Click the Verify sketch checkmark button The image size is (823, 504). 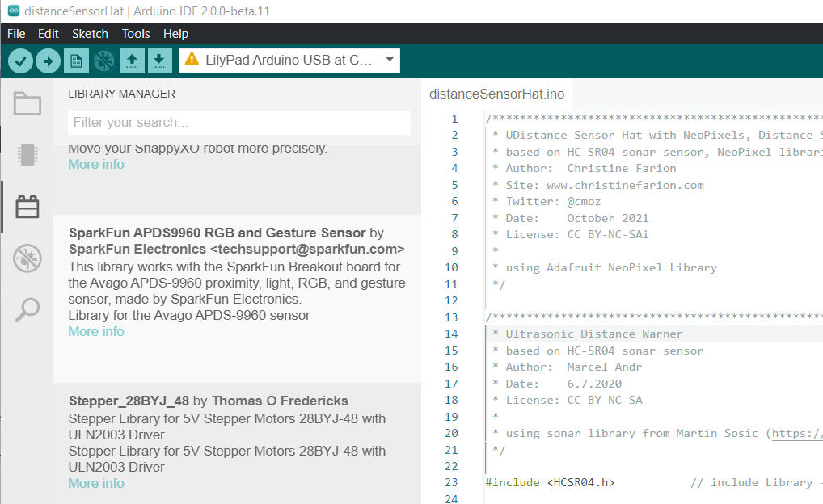pyautogui.click(x=20, y=61)
